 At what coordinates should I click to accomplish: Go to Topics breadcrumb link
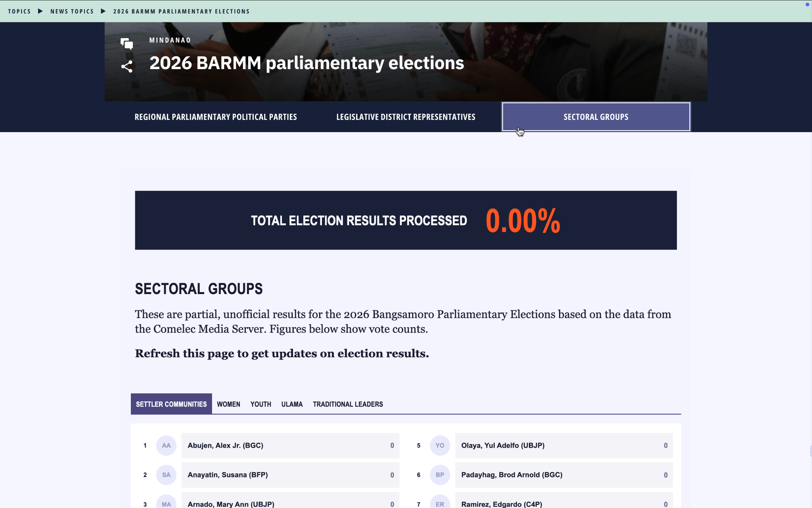coord(19,11)
